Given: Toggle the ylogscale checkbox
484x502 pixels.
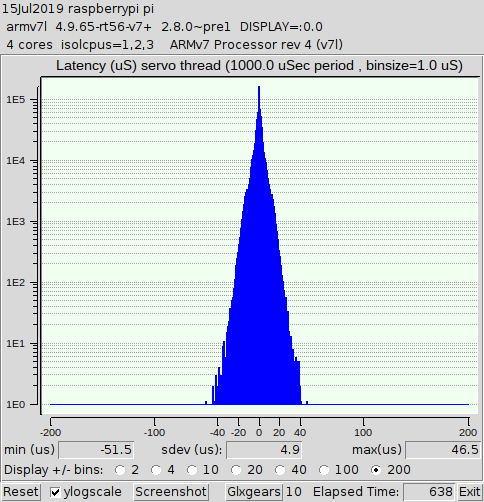Looking at the screenshot, I should coord(55,492).
